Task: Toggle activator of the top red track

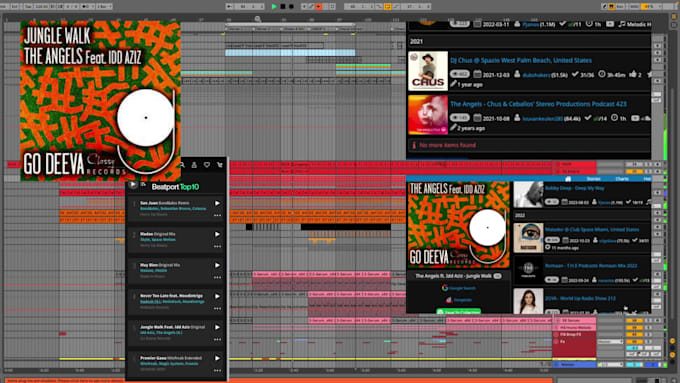Action: [634, 164]
